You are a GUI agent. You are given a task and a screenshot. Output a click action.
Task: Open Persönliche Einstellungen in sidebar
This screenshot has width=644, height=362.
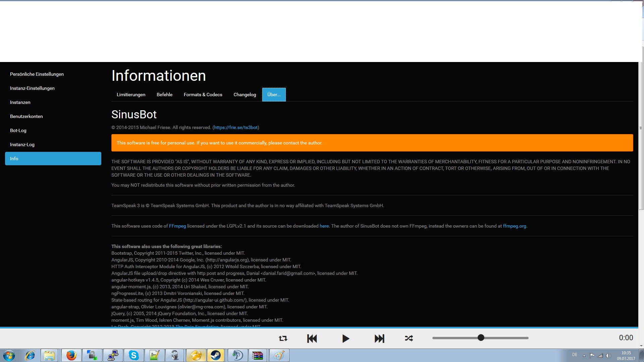[53, 74]
